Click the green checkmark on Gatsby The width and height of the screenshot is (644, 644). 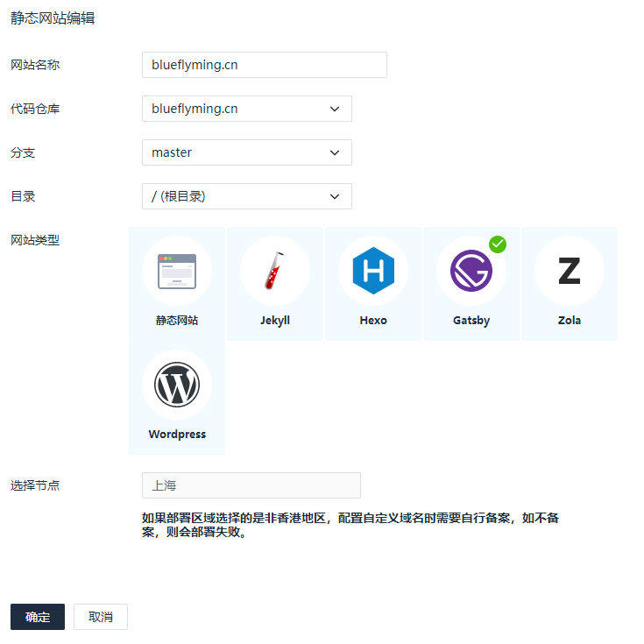(x=498, y=244)
